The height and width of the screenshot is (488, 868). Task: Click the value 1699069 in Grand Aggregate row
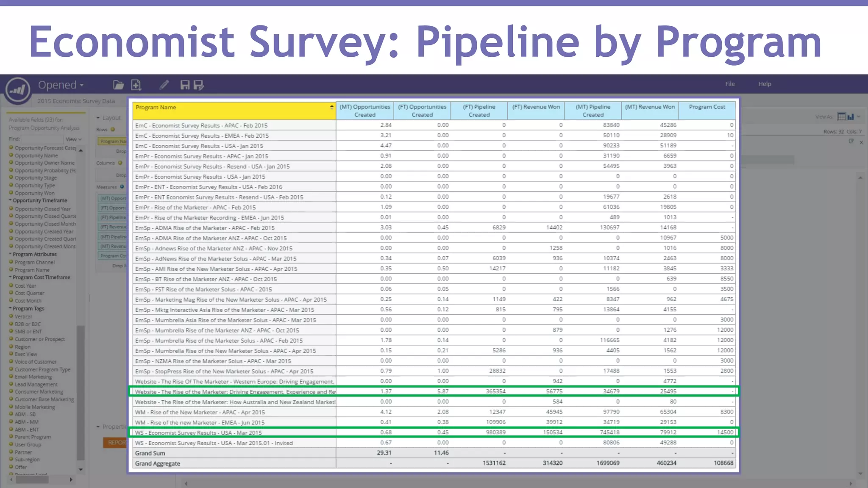click(x=608, y=463)
